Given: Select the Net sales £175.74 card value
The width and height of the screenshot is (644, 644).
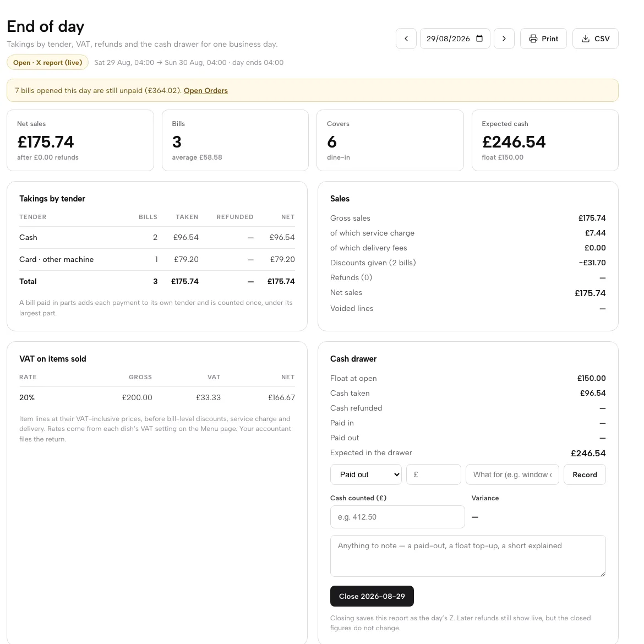Looking at the screenshot, I should (x=46, y=142).
